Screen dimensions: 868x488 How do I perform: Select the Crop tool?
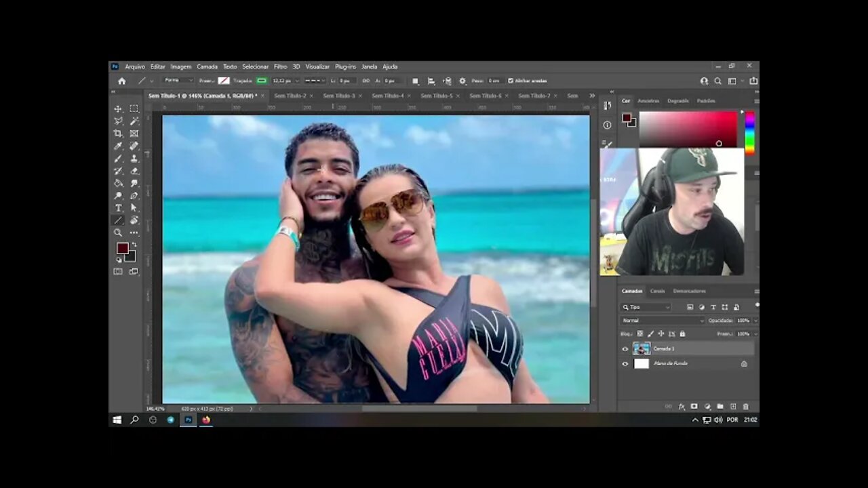point(118,134)
